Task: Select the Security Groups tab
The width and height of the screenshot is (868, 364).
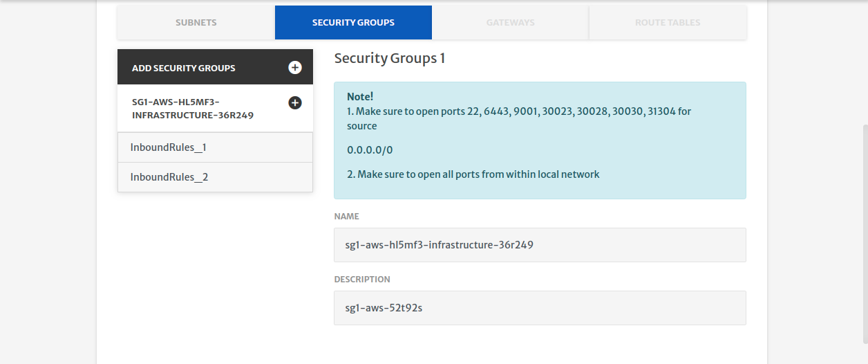Action: (353, 22)
